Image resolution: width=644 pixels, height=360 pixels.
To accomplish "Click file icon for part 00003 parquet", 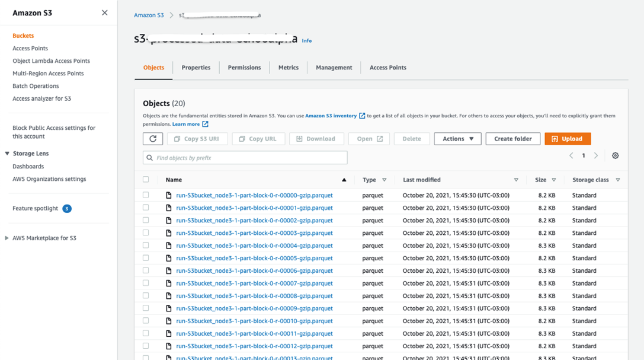I will click(169, 233).
